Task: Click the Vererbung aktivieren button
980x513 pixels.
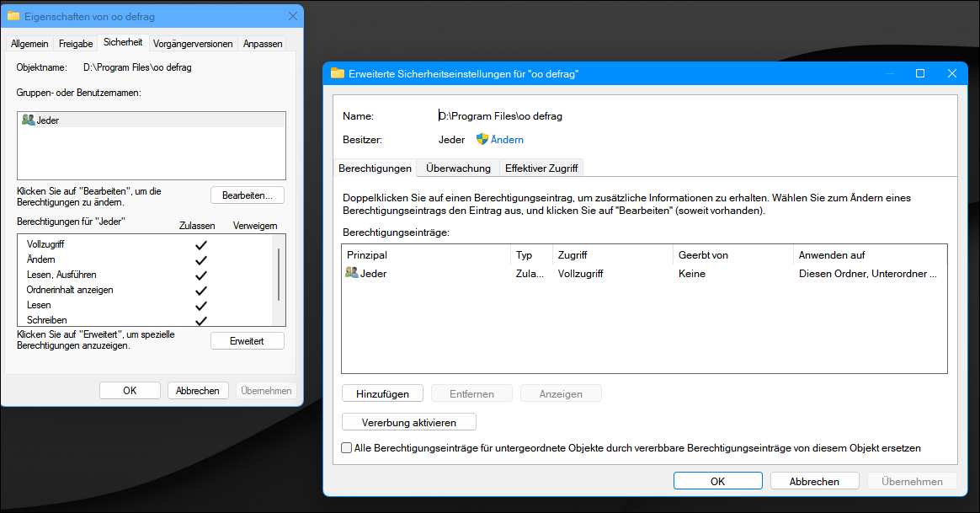Action: click(x=408, y=422)
